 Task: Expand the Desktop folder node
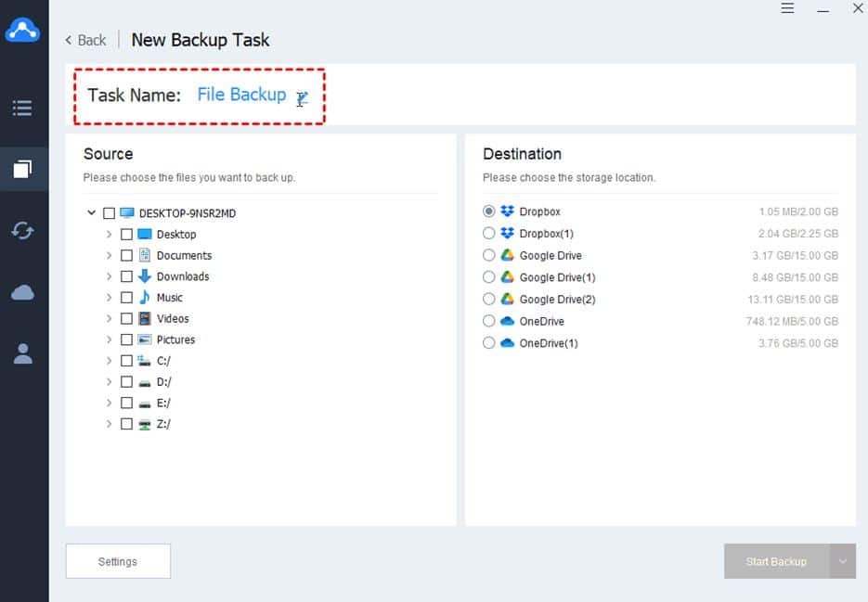pos(109,234)
